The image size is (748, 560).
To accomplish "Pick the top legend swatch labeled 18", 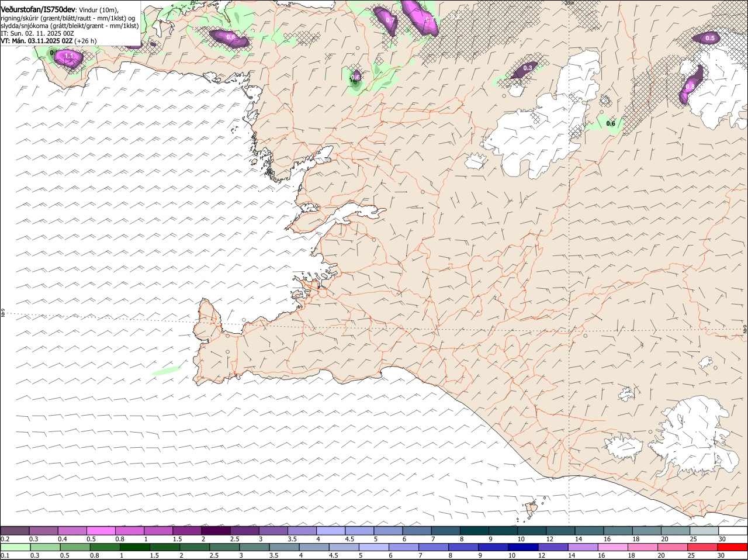I will (646, 530).
